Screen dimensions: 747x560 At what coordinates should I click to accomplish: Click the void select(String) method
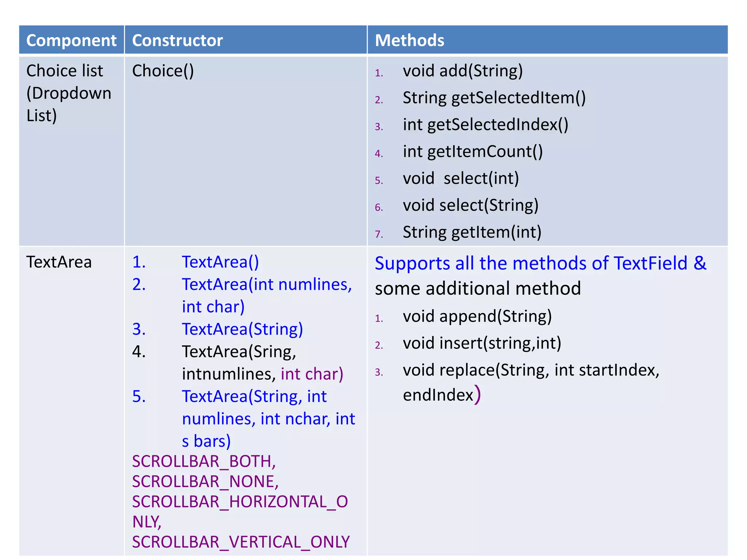[471, 205]
